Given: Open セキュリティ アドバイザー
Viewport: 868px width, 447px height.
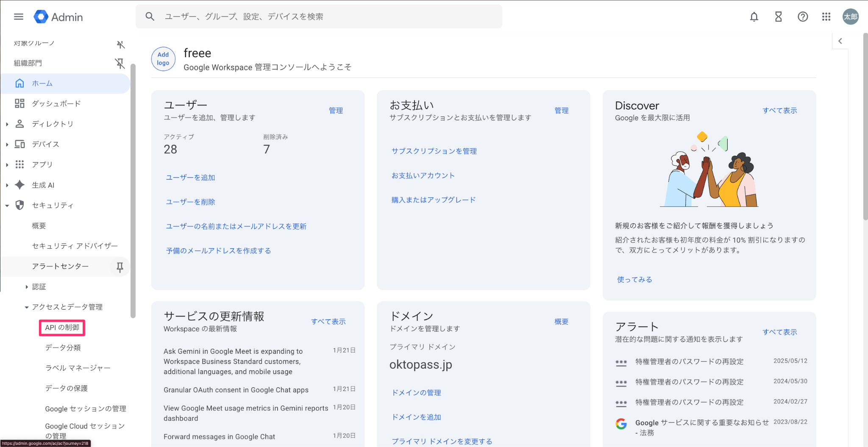Looking at the screenshot, I should [x=75, y=246].
